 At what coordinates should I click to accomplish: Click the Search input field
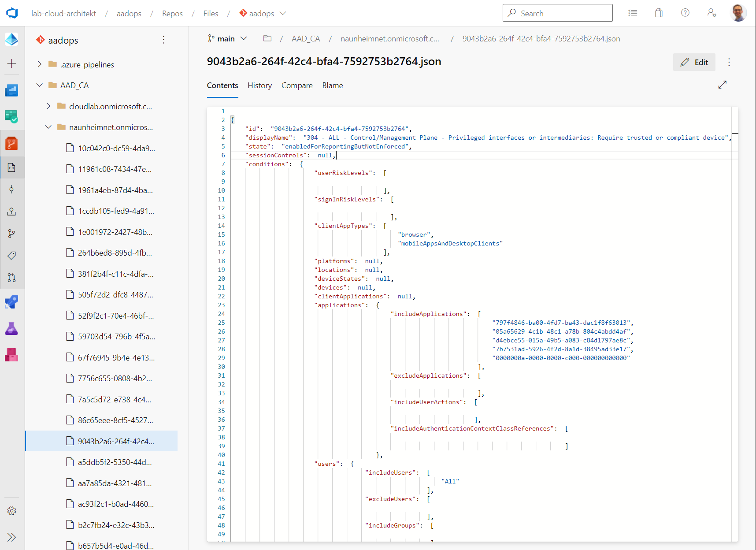point(558,13)
